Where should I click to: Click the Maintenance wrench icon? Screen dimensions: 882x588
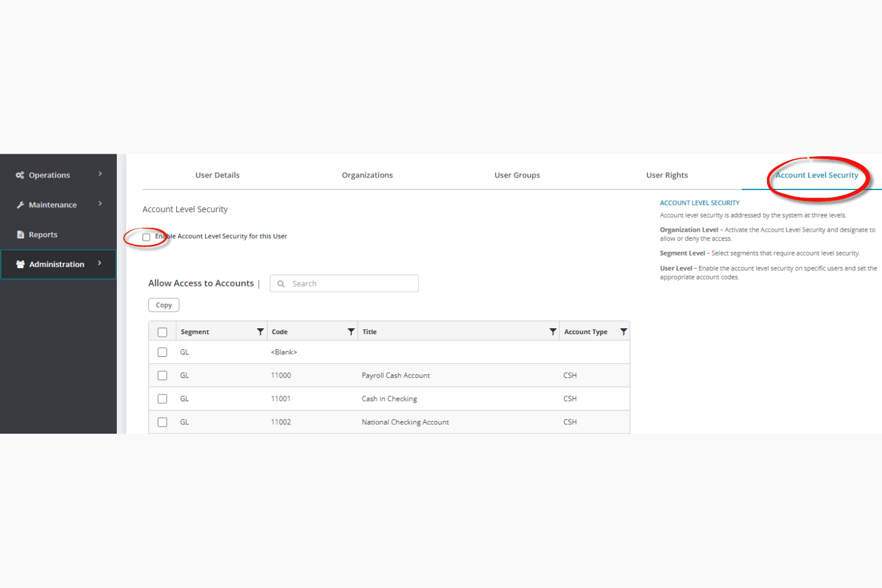click(20, 205)
